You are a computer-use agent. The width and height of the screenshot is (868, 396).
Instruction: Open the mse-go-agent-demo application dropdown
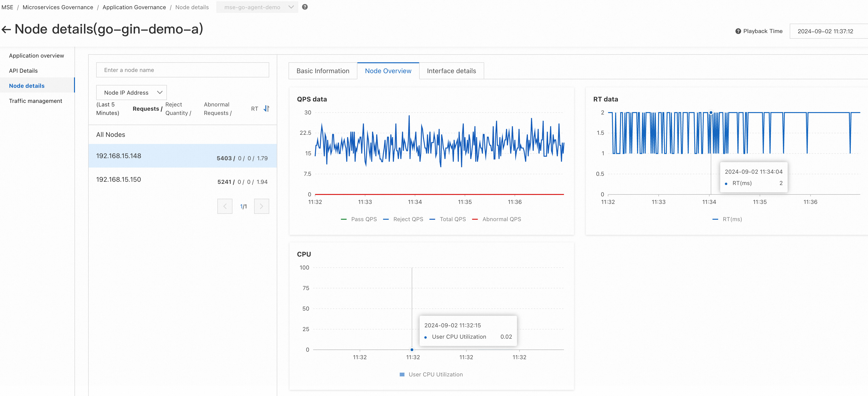tap(257, 7)
